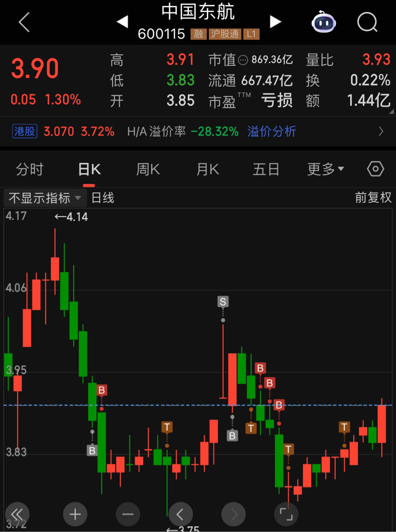Image resolution: width=396 pixels, height=532 pixels.
Task: Open the 前复权 adjustment selector
Action: [373, 198]
